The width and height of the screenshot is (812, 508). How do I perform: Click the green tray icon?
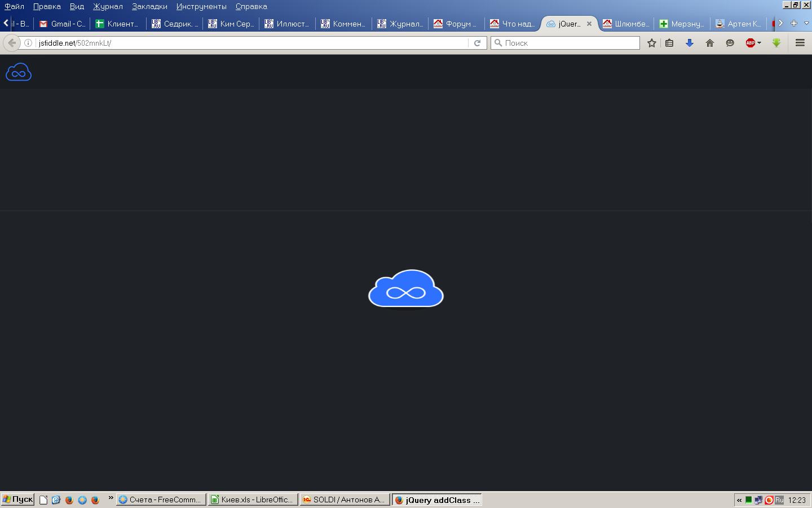pyautogui.click(x=749, y=500)
